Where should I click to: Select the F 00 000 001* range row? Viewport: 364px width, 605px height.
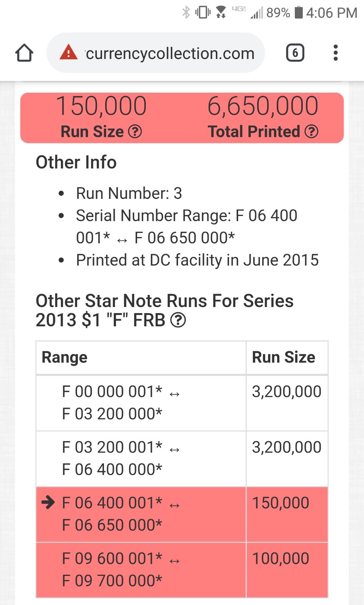click(182, 403)
